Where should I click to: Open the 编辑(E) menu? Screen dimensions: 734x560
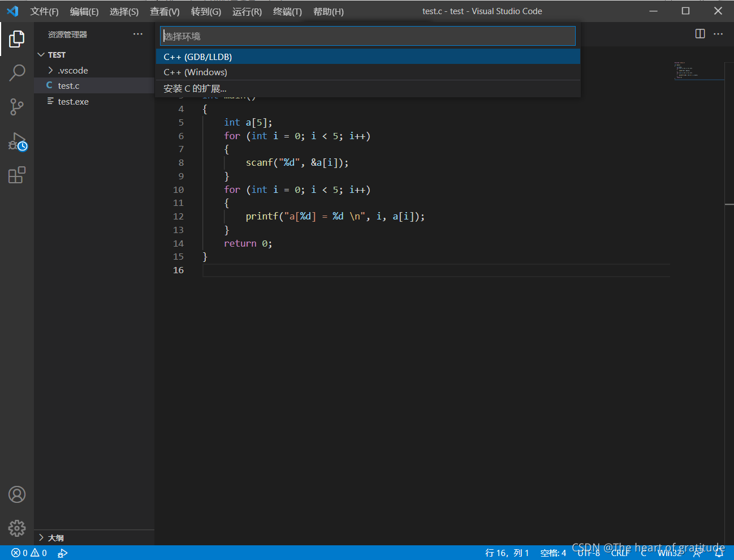tap(84, 11)
